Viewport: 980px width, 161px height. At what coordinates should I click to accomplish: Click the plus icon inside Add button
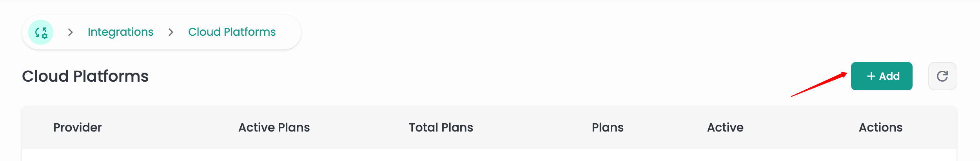tap(871, 76)
